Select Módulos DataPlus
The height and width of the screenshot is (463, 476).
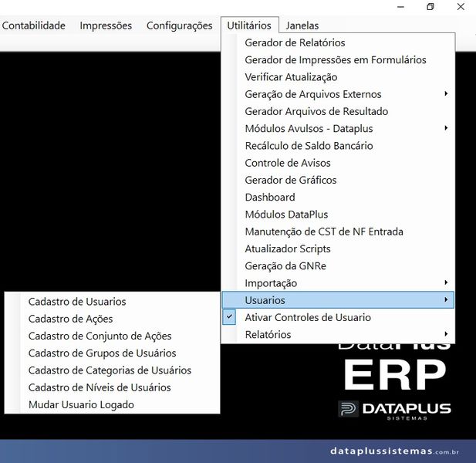click(338, 215)
